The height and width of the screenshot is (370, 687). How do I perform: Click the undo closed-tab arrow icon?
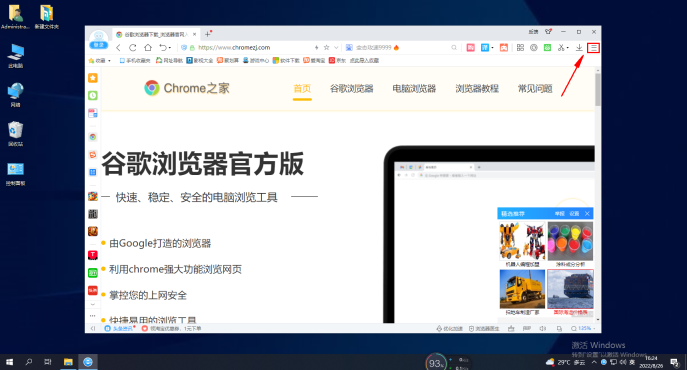click(x=163, y=48)
